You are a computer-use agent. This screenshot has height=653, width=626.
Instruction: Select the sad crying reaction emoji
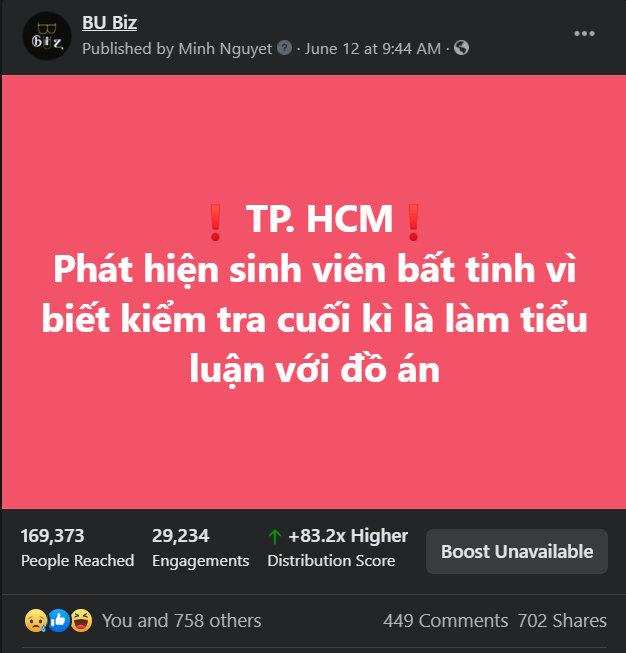(x=36, y=621)
